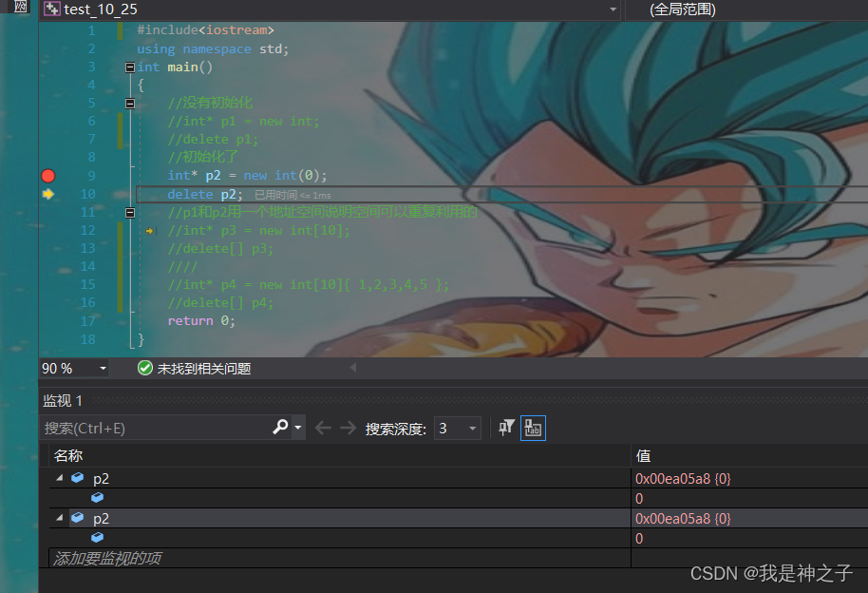Click the first p2 child value 0

tap(639, 499)
